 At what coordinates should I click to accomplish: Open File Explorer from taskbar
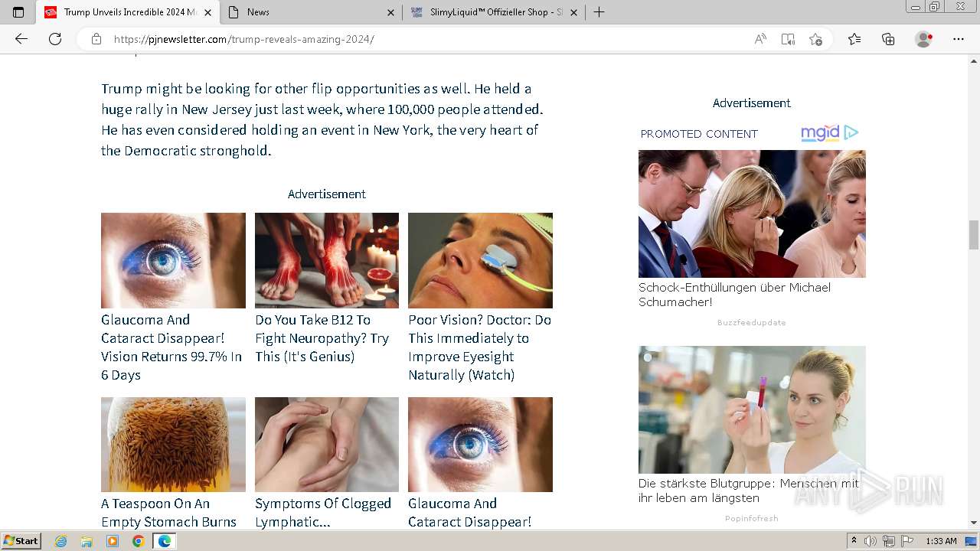87,541
